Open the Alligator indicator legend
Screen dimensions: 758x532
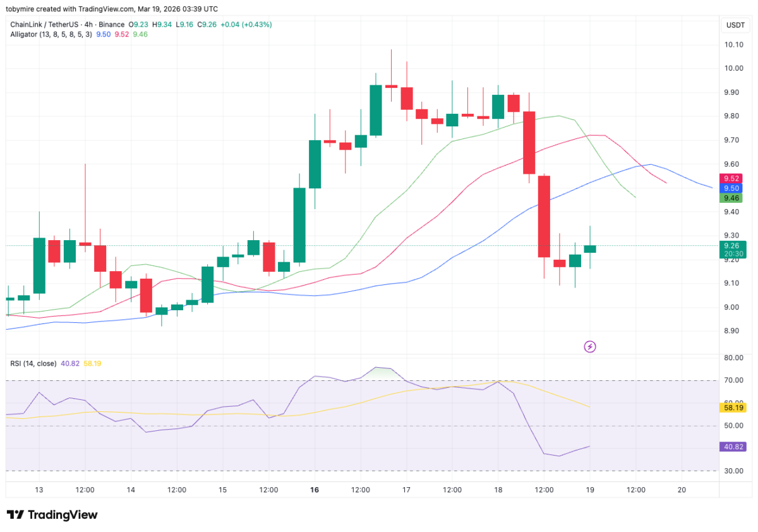pos(51,34)
